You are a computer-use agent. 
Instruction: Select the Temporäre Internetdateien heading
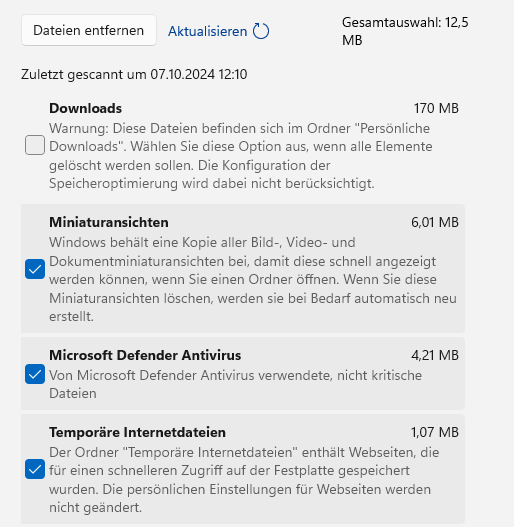click(x=137, y=432)
